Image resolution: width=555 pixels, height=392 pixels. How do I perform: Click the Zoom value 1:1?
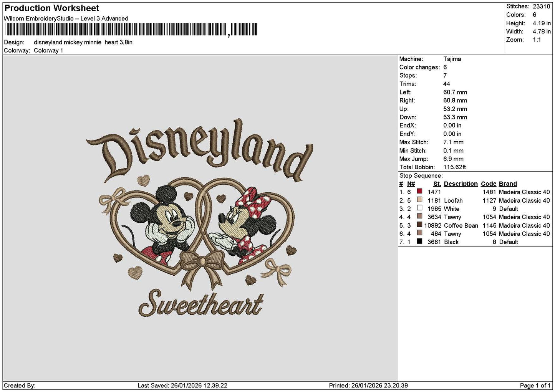[537, 40]
